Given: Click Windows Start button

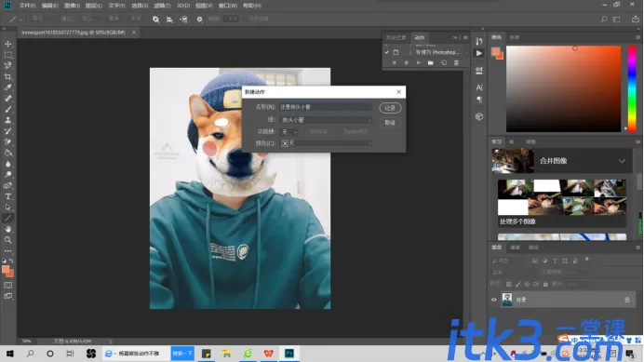Looking at the screenshot, I should tap(10, 354).
